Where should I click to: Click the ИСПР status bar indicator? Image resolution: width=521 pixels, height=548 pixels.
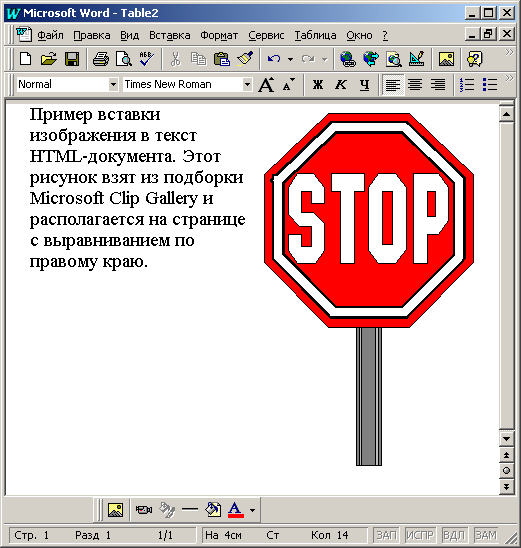[x=420, y=535]
